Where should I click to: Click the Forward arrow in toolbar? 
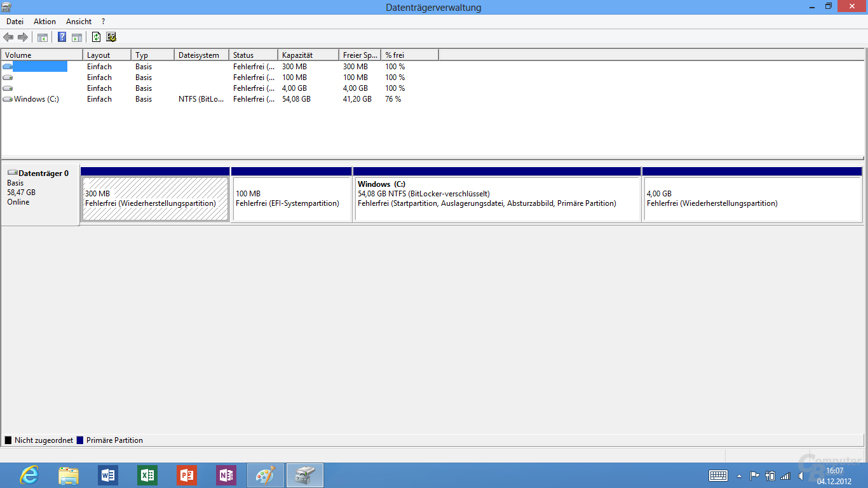click(x=23, y=37)
